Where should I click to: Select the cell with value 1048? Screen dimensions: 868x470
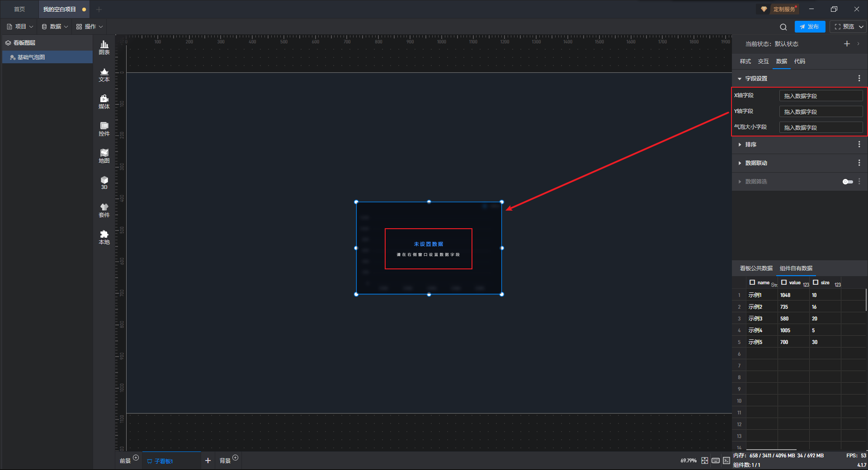pos(793,295)
